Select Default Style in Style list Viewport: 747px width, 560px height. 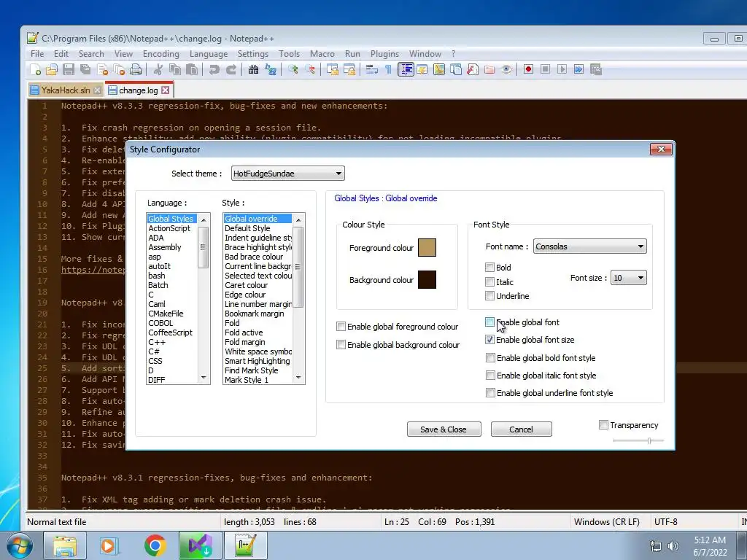247,228
